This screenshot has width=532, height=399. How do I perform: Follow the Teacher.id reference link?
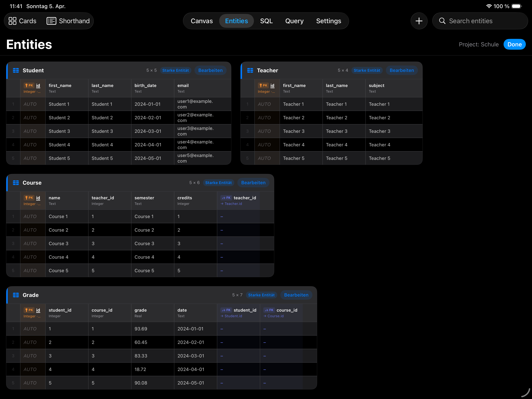point(231,204)
